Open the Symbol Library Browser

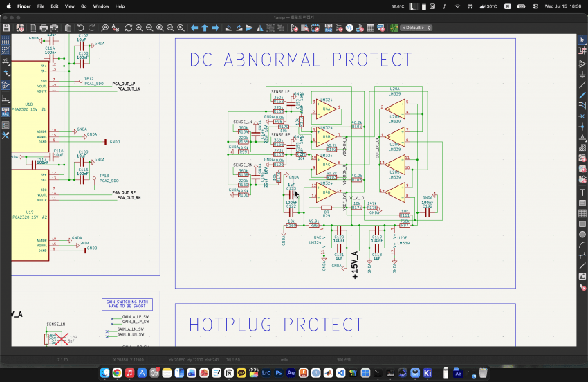(x=304, y=28)
